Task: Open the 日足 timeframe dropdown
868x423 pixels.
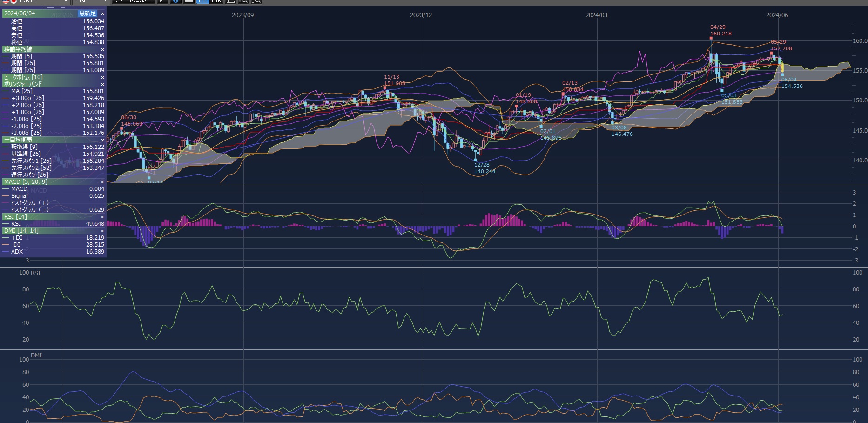Action: pyautogui.click(x=91, y=1)
